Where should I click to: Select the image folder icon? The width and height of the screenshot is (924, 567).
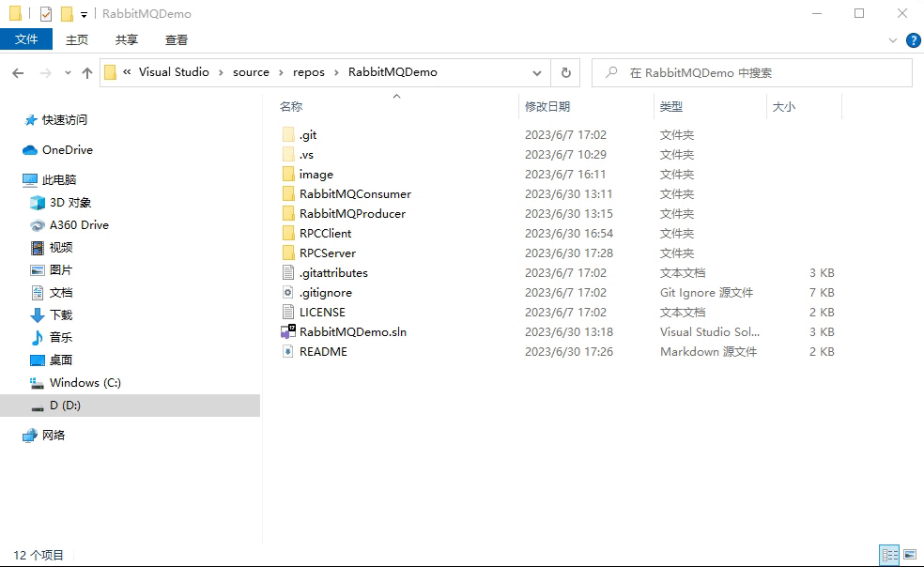(x=288, y=175)
